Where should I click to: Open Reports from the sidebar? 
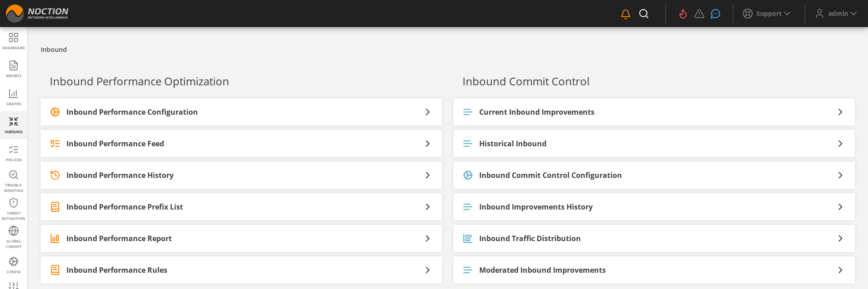(x=14, y=69)
